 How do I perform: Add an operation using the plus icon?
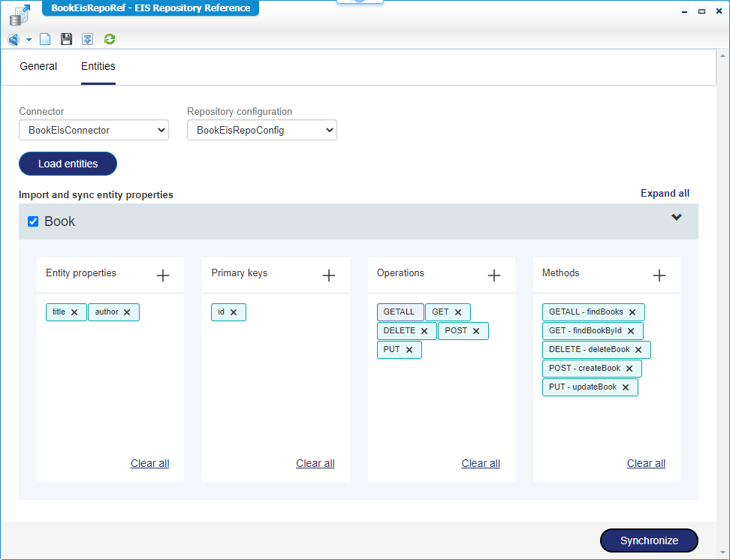493,275
